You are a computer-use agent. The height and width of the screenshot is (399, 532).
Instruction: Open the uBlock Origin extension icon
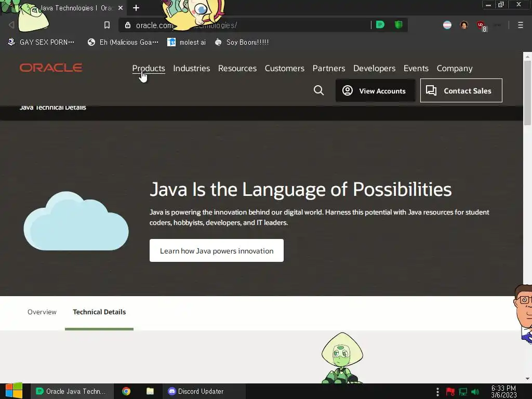click(x=481, y=25)
